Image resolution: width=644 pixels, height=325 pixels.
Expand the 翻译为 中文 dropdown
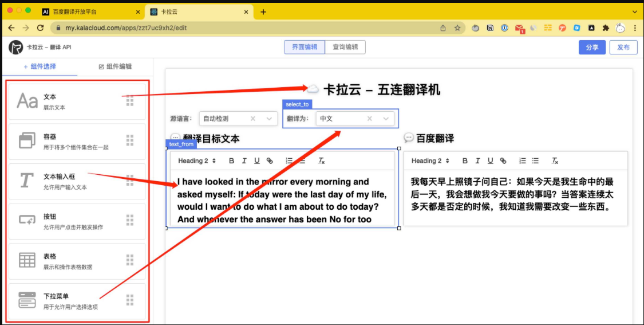click(x=386, y=119)
